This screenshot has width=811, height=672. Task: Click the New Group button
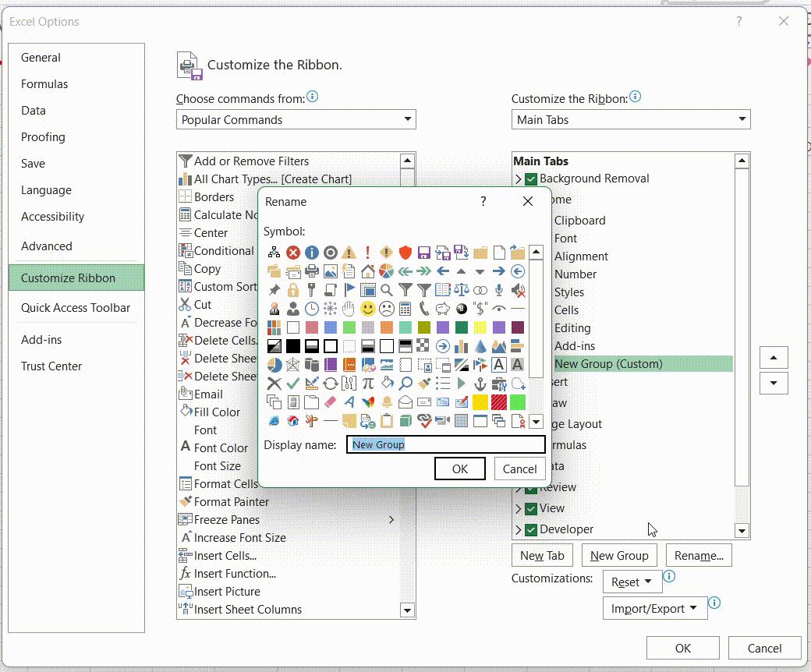tap(619, 556)
